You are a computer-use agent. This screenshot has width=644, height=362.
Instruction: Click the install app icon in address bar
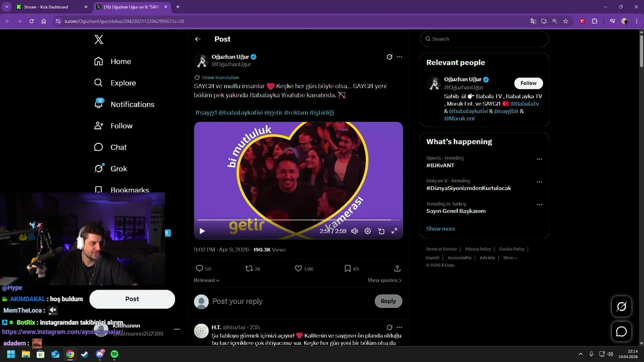pos(544,21)
